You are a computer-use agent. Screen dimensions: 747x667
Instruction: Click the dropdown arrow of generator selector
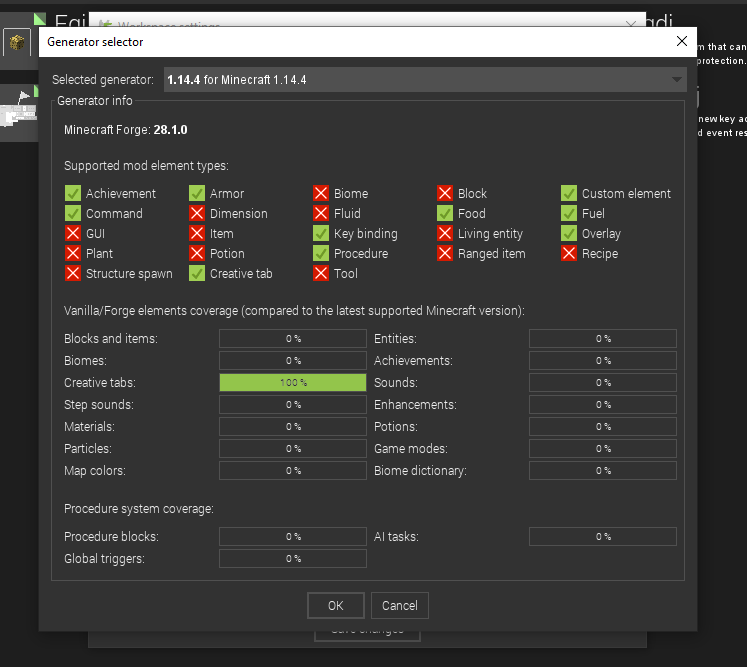676,80
